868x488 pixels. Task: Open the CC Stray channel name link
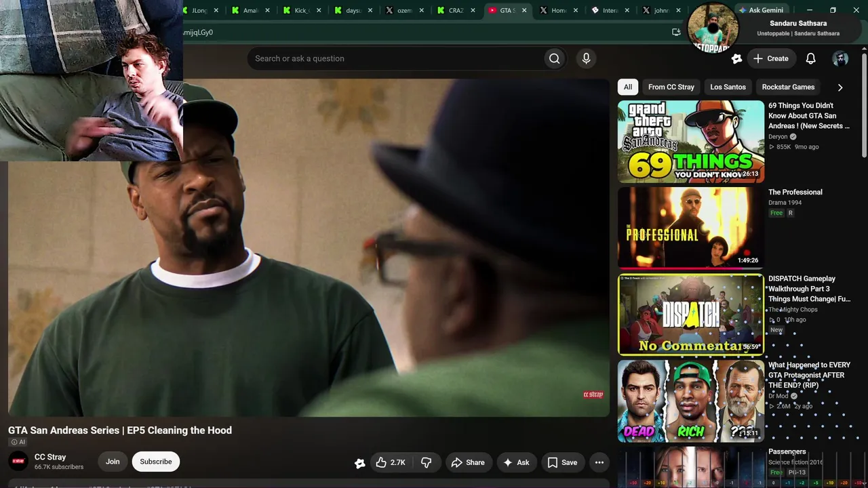50,457
